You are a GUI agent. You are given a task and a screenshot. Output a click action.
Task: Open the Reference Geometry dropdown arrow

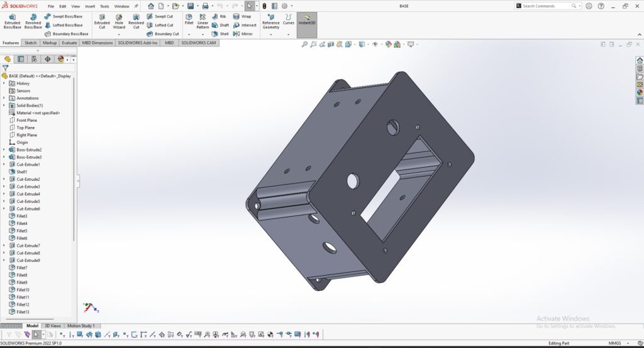[x=270, y=35]
